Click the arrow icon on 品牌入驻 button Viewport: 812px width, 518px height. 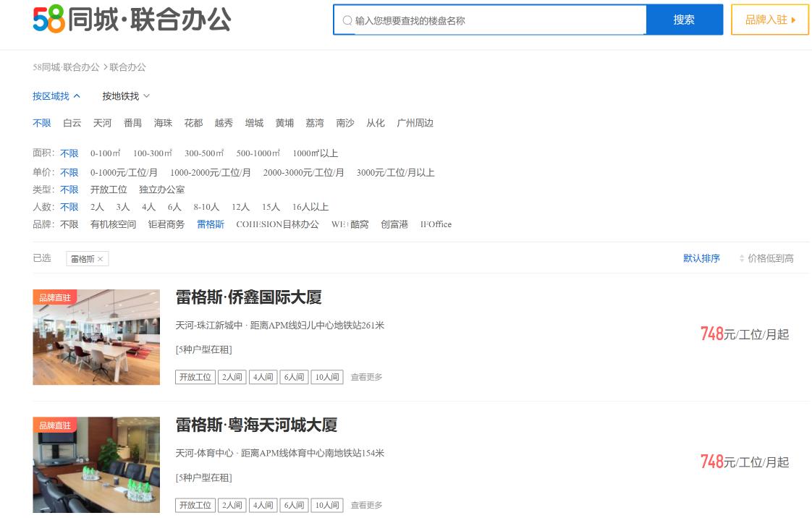(792, 20)
